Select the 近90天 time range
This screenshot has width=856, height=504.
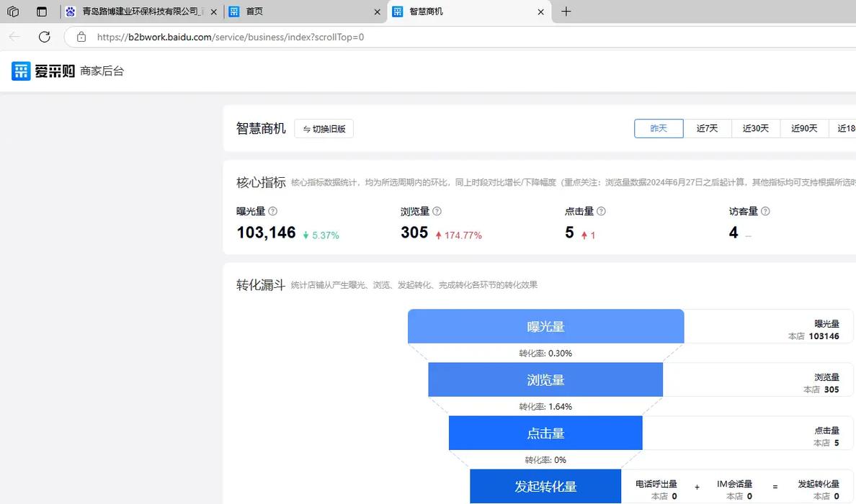click(804, 128)
